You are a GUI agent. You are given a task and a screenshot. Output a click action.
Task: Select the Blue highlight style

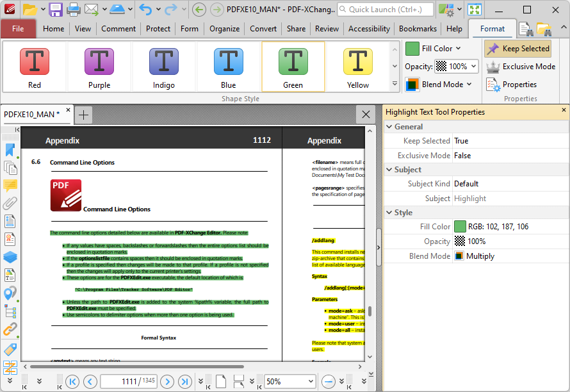tap(228, 67)
